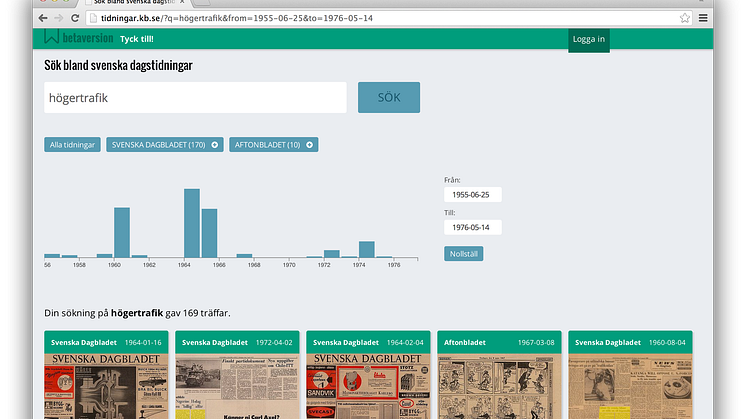The width and height of the screenshot is (746, 419).
Task: Click the 1965 bar in the histogram
Action: (209, 233)
